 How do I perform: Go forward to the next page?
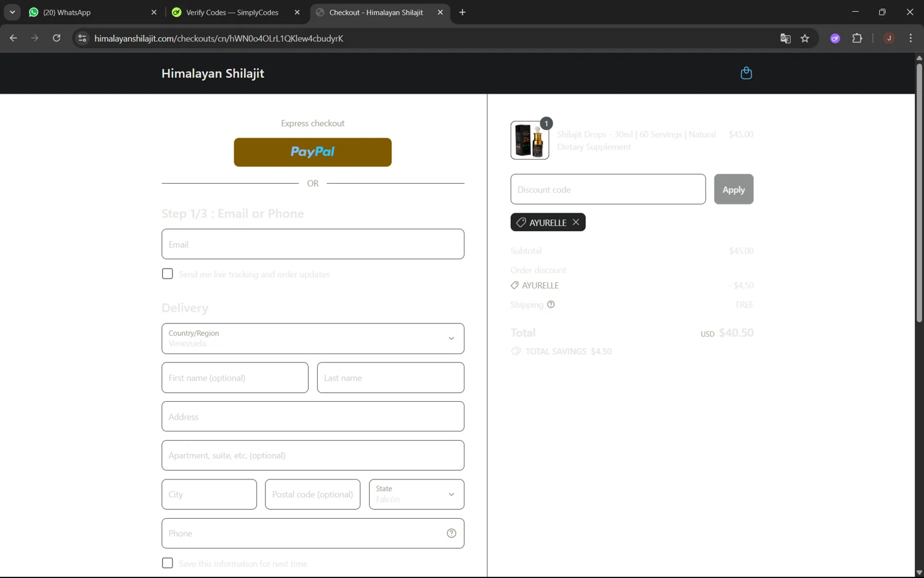(x=35, y=38)
